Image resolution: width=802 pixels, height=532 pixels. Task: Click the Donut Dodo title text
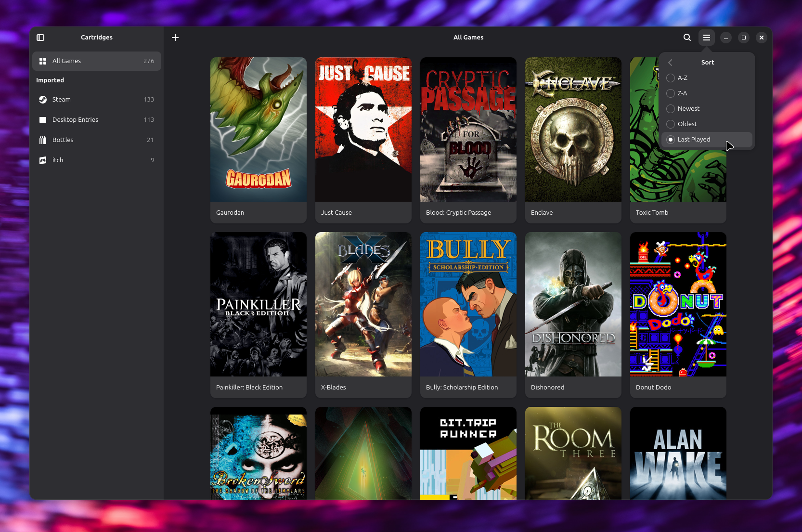pyautogui.click(x=653, y=388)
